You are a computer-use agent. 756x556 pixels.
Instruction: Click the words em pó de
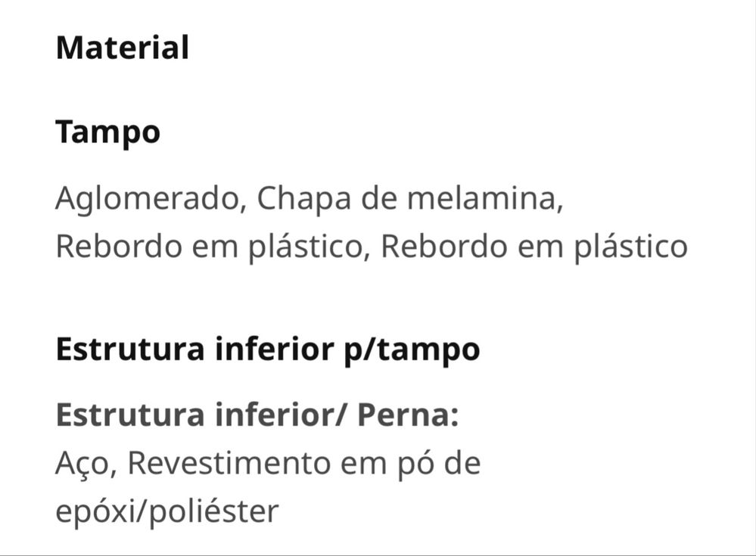pyautogui.click(x=411, y=464)
